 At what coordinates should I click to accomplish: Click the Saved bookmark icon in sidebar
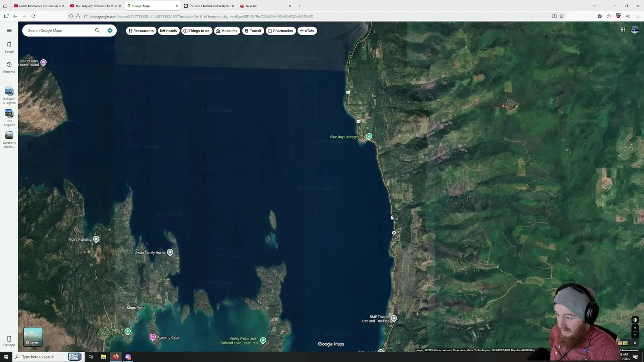(9, 45)
